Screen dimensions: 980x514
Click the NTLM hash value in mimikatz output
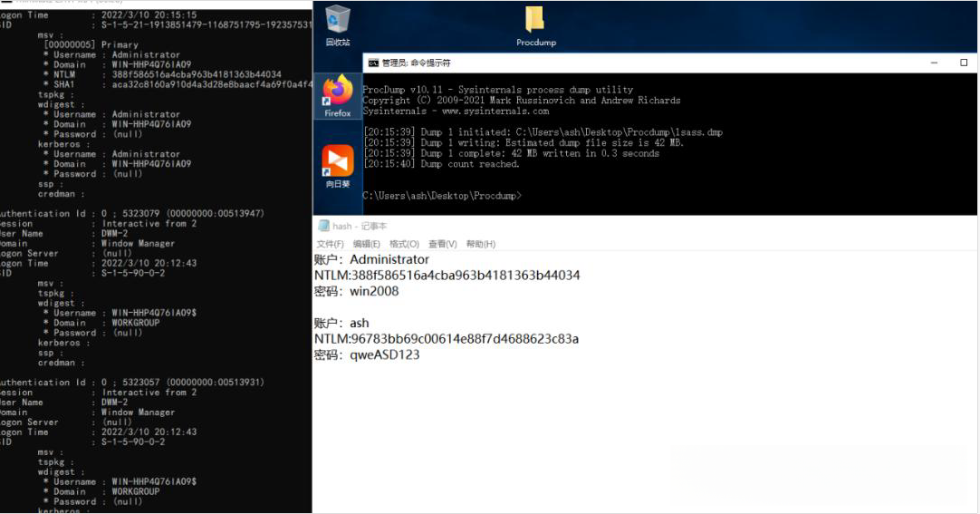(x=197, y=74)
